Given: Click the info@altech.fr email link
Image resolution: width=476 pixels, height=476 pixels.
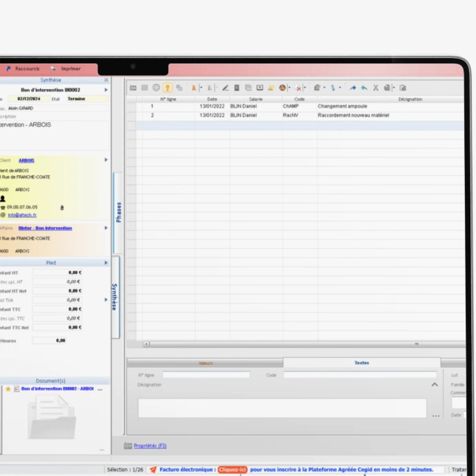Looking at the screenshot, I should pos(22,215).
